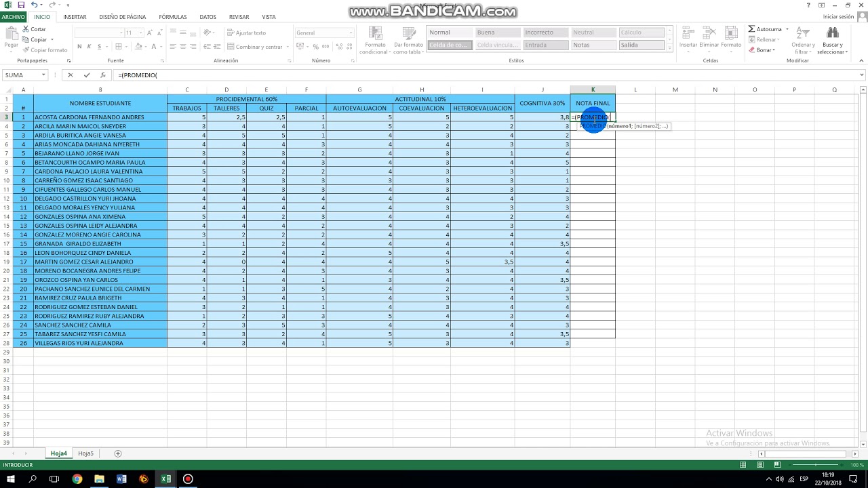Open Dar formato como tabla
This screenshot has width=868, height=488.
tap(408, 41)
